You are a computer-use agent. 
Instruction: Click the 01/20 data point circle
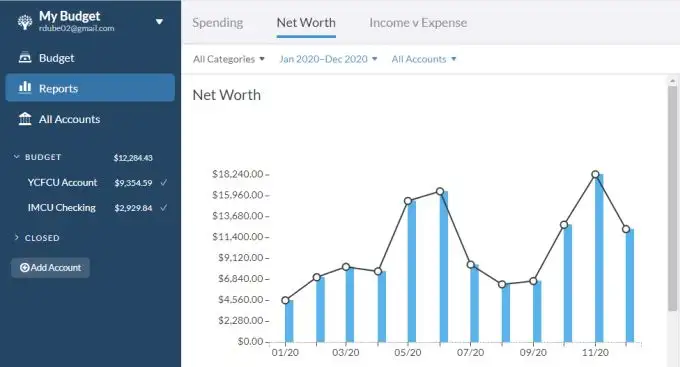(x=285, y=300)
